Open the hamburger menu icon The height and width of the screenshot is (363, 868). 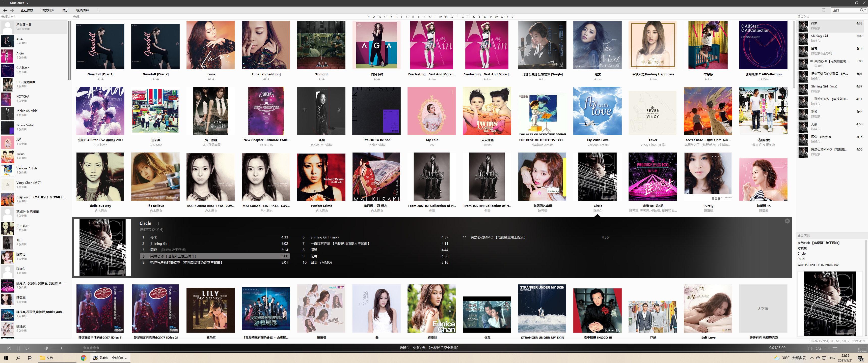pyautogui.click(x=4, y=3)
